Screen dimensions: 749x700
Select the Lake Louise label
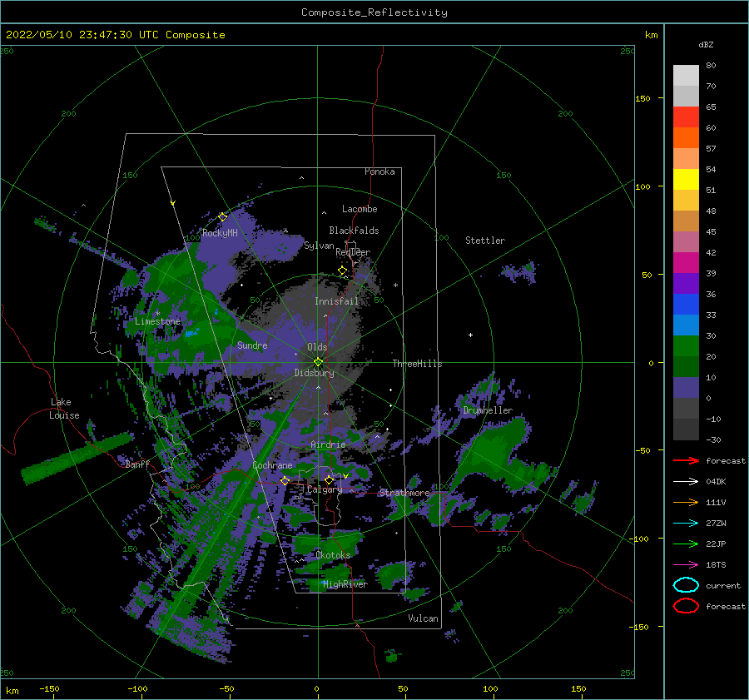[x=64, y=409]
